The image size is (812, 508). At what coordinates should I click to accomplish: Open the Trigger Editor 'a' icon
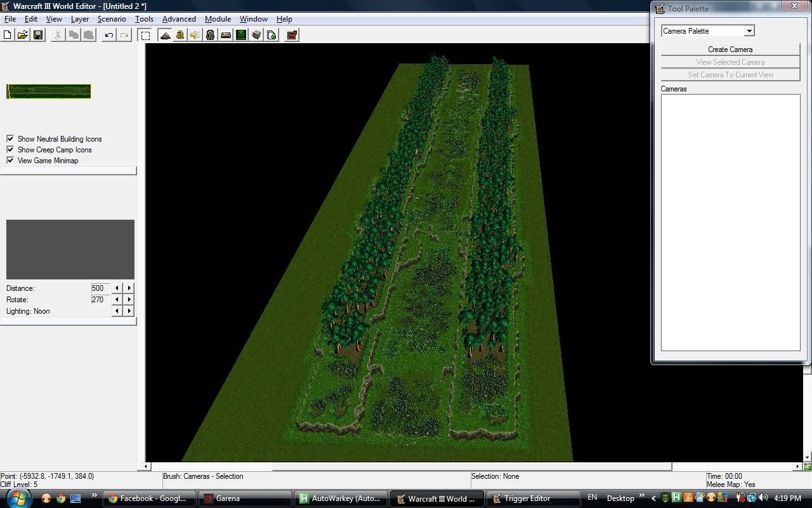(180, 35)
